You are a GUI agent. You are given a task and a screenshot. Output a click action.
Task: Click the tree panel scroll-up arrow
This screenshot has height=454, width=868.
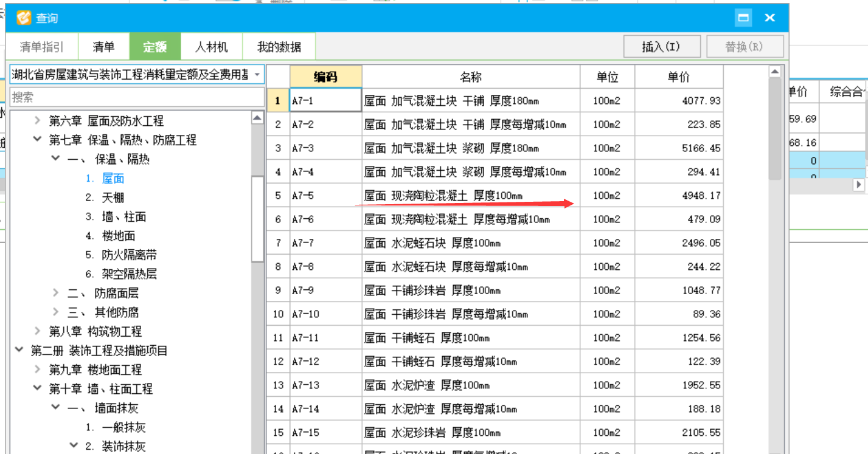[257, 118]
